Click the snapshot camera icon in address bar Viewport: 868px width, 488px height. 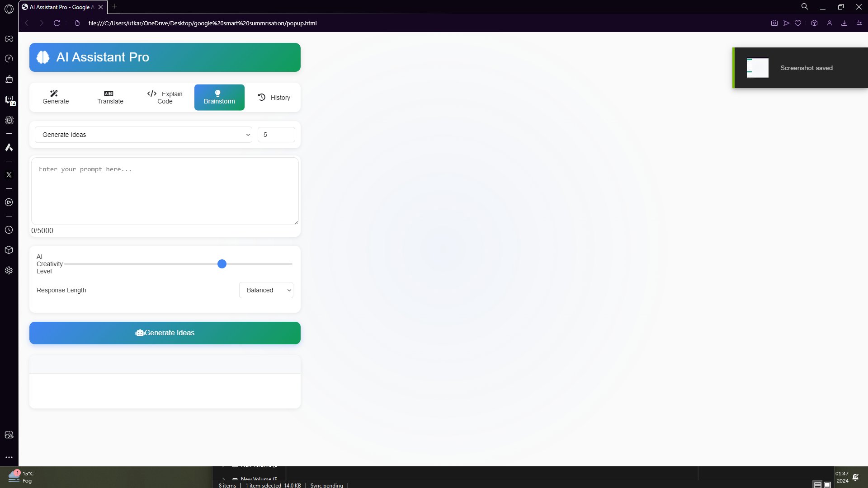tap(774, 23)
